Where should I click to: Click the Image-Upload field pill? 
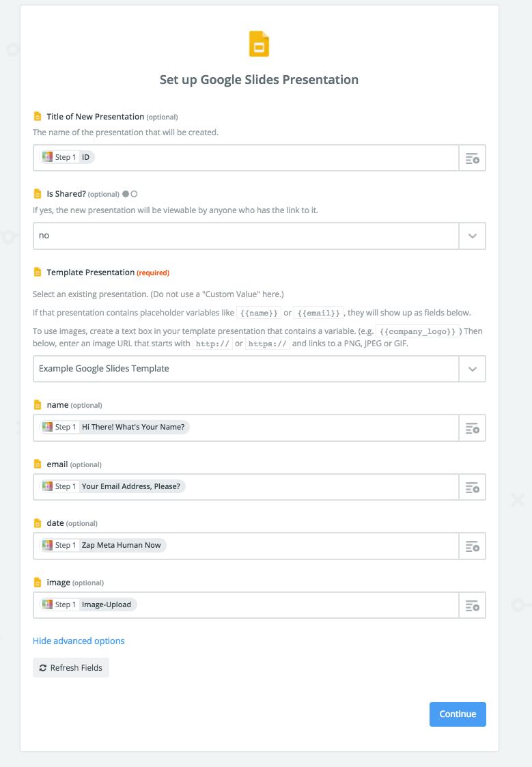click(x=88, y=604)
